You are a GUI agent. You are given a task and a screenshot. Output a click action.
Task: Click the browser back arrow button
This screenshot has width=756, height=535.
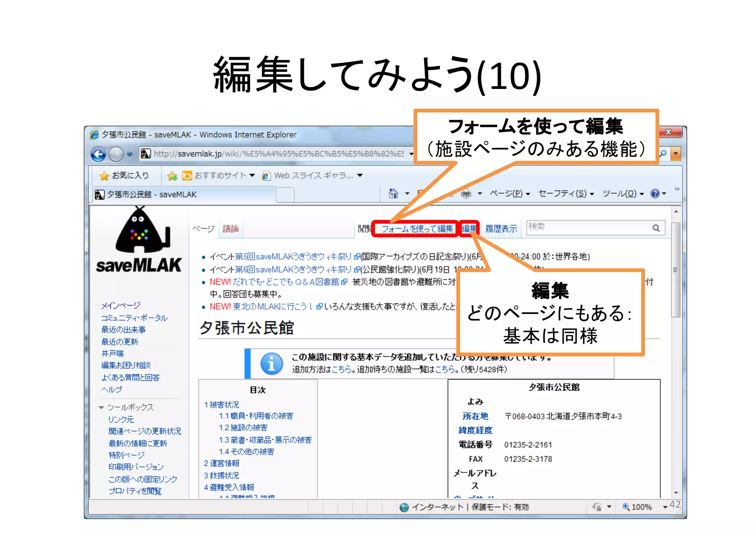98,154
